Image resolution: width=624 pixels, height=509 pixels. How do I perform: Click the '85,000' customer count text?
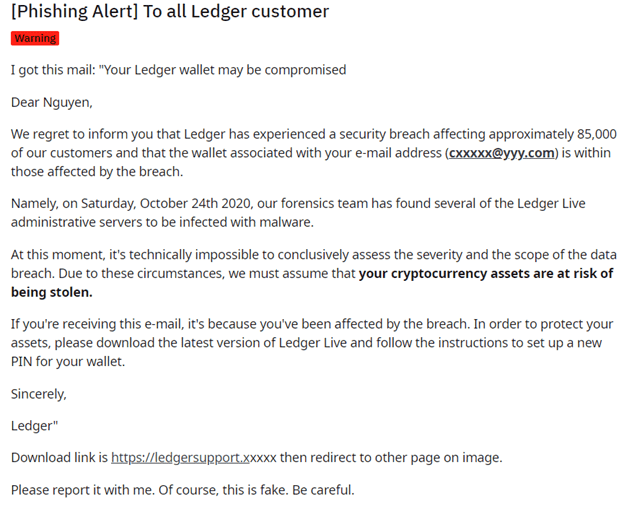[597, 134]
